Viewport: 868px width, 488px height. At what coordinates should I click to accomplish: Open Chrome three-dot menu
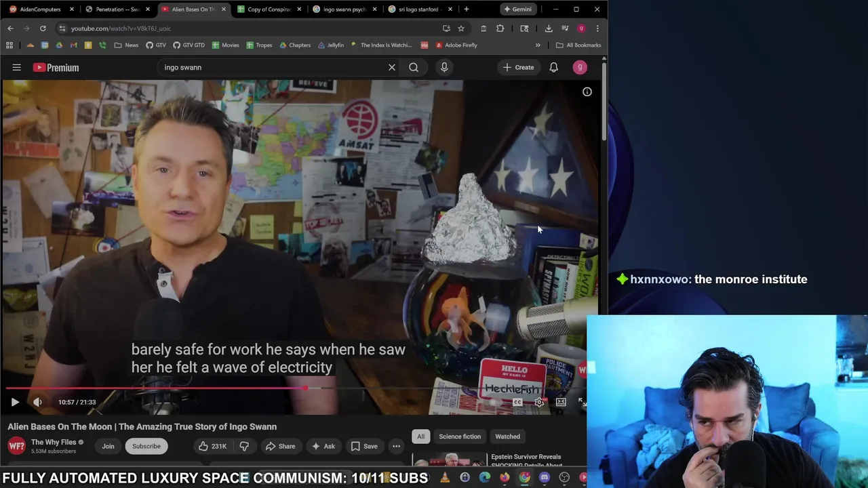(597, 28)
